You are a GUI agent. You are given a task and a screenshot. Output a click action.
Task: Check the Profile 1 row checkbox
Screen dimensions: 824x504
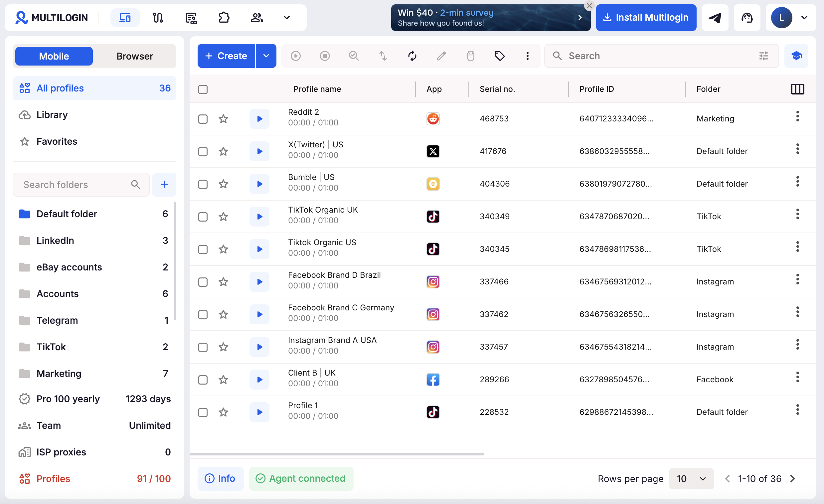[203, 413]
